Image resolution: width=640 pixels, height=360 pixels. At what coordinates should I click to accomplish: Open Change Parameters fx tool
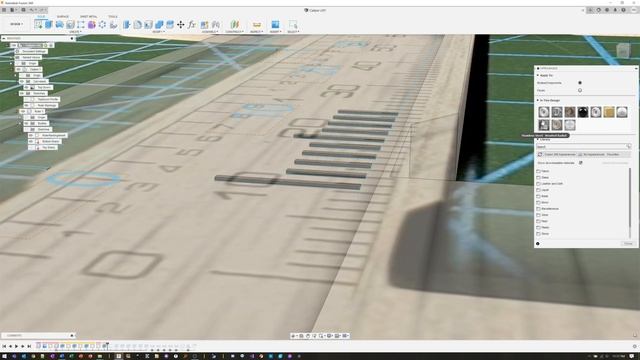(191, 24)
